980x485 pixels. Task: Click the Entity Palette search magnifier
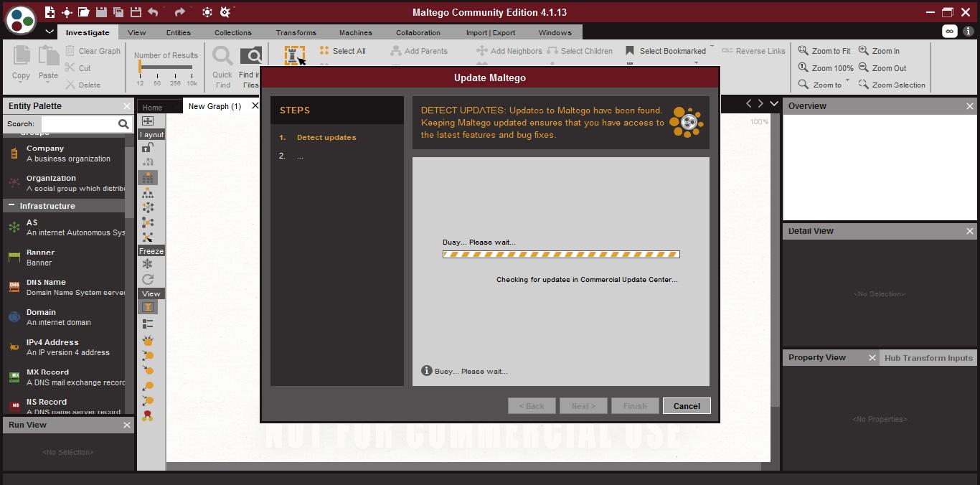coord(123,124)
